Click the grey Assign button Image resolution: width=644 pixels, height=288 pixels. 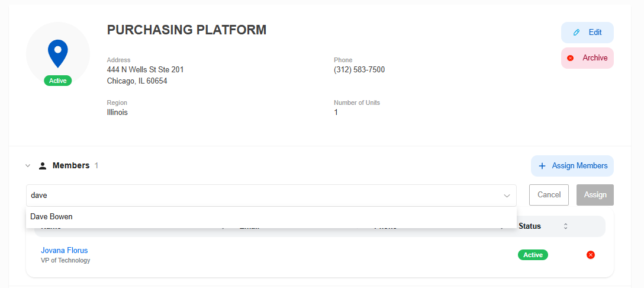[x=595, y=195]
